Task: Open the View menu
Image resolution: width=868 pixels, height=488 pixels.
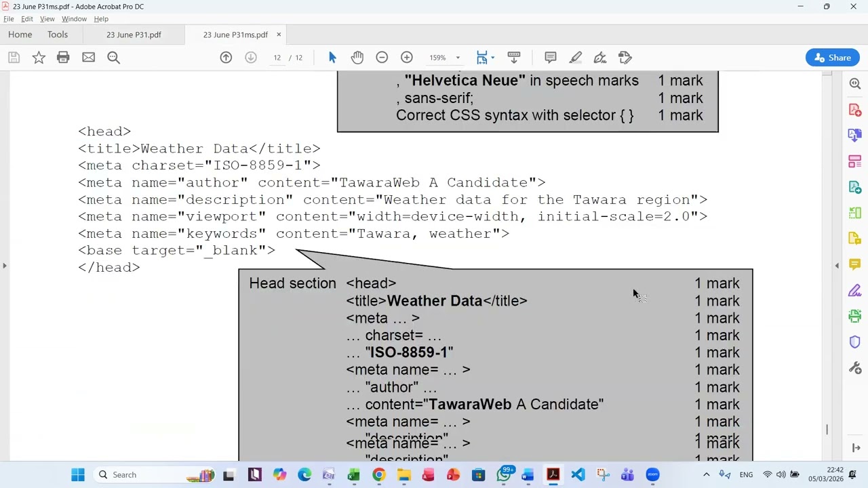Action: 47,19
